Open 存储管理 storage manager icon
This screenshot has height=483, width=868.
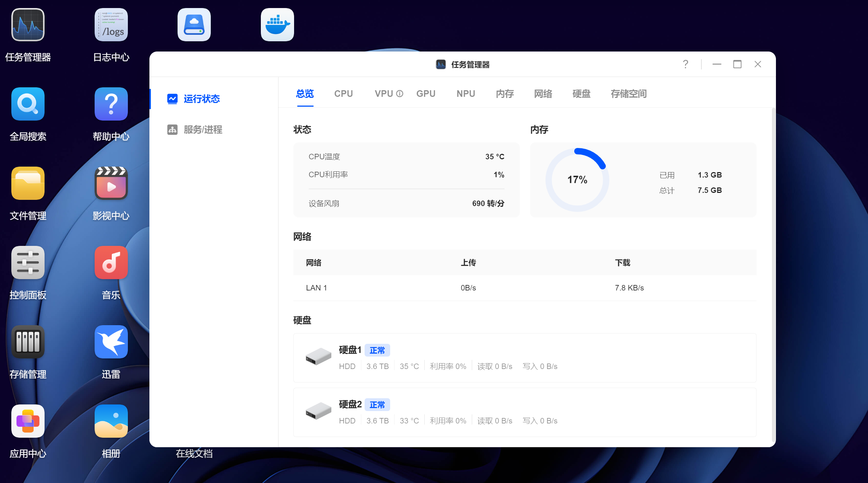[28, 342]
